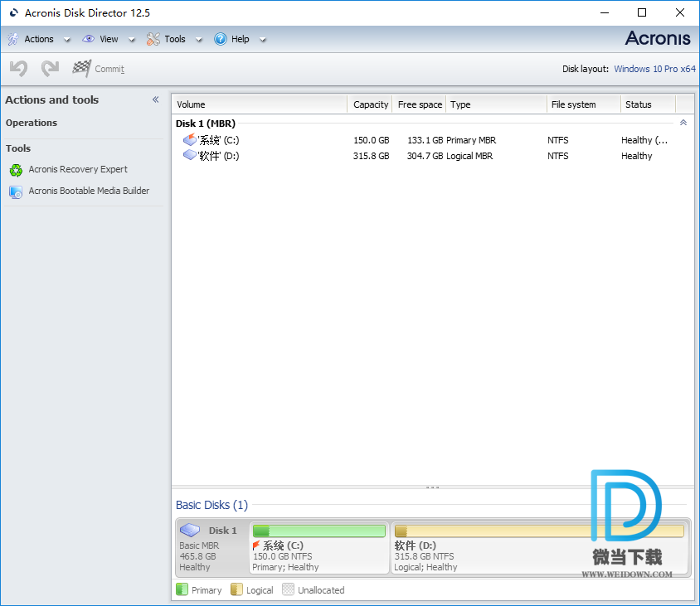
Task: Click the Disk 1 Basic MBR info block
Action: pos(212,548)
